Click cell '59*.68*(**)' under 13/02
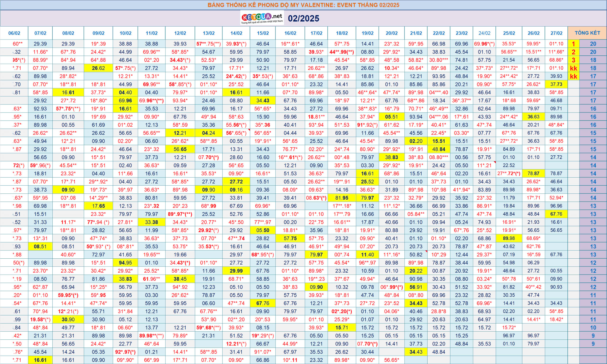 (209, 328)
